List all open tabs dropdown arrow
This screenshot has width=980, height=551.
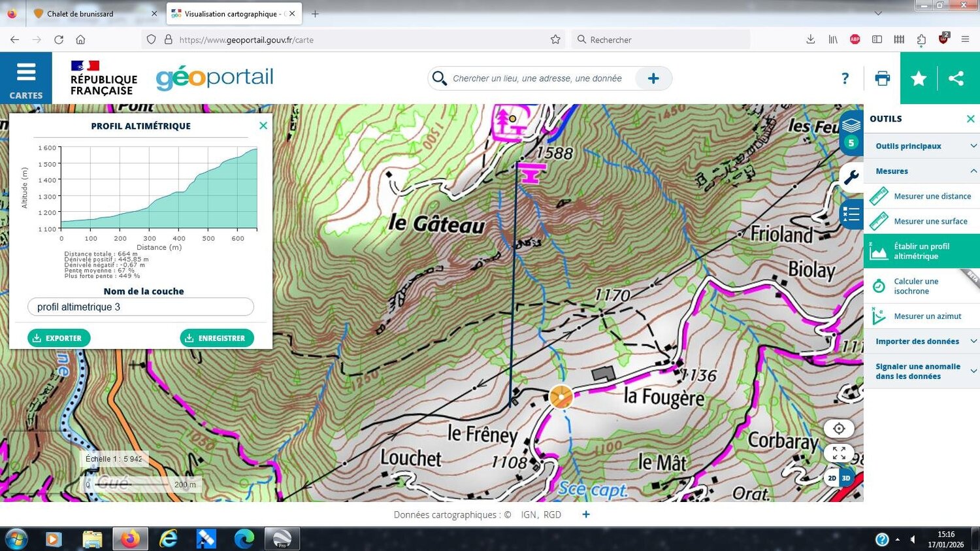click(878, 13)
